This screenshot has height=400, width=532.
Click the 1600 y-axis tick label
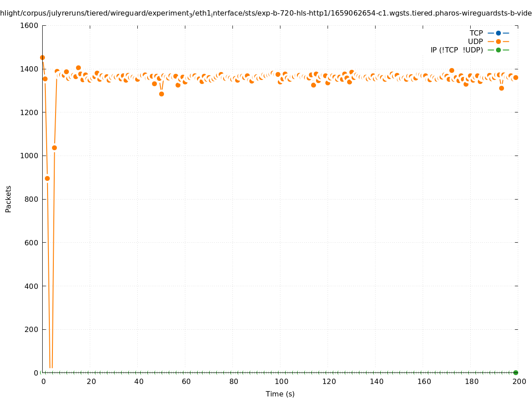(29, 25)
